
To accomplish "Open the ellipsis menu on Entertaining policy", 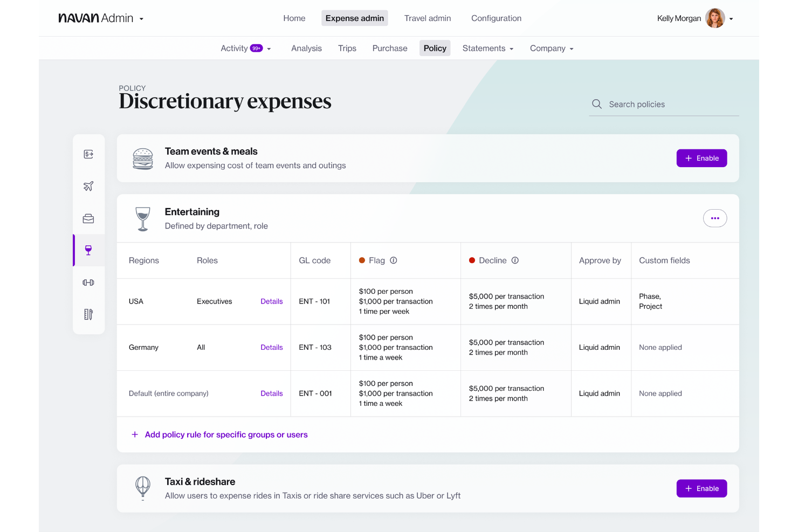I will coord(715,218).
